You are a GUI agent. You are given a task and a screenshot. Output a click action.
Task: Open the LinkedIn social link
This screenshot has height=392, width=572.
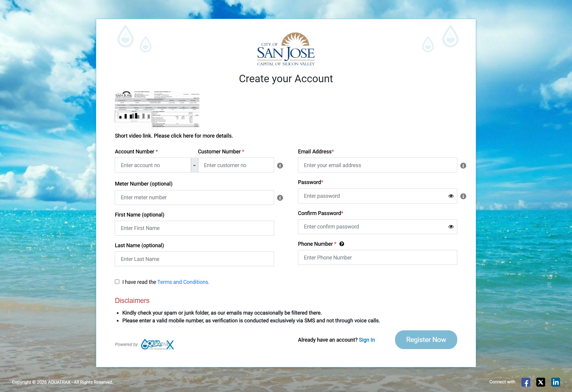pos(556,382)
